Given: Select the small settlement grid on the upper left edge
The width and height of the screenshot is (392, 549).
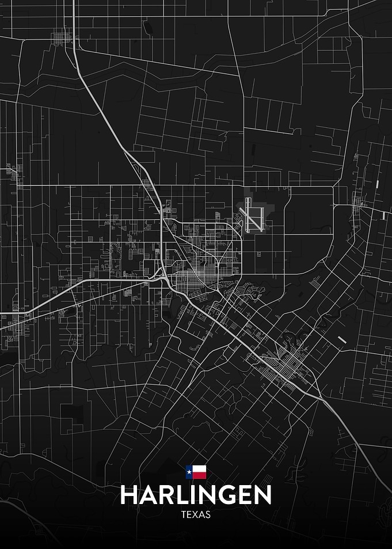Looking at the screenshot, I should (x=14, y=175).
